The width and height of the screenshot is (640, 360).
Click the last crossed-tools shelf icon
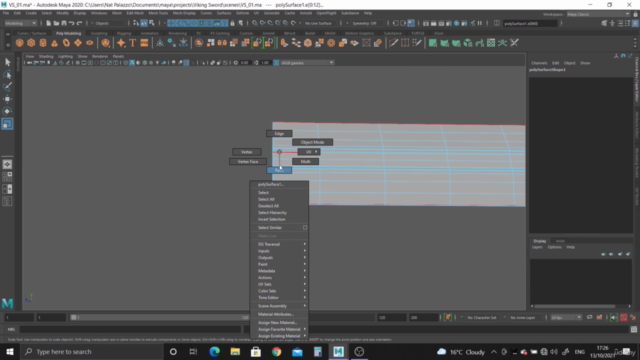(x=514, y=43)
